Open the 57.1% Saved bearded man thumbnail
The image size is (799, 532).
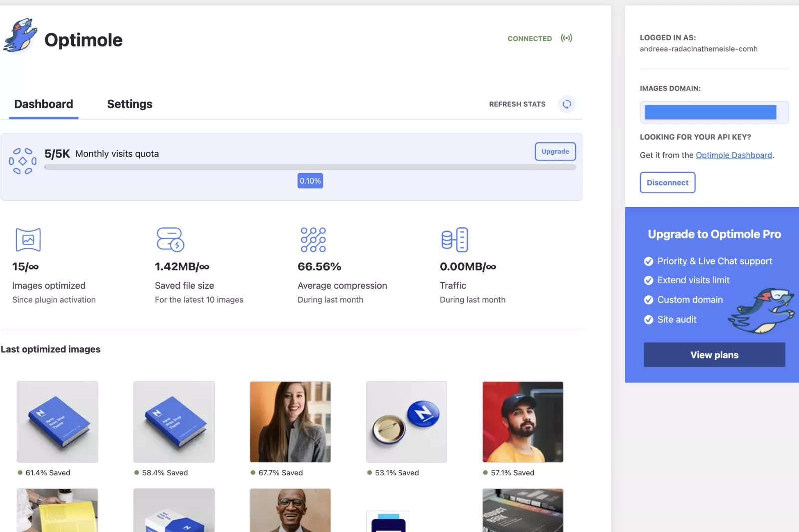tap(523, 422)
